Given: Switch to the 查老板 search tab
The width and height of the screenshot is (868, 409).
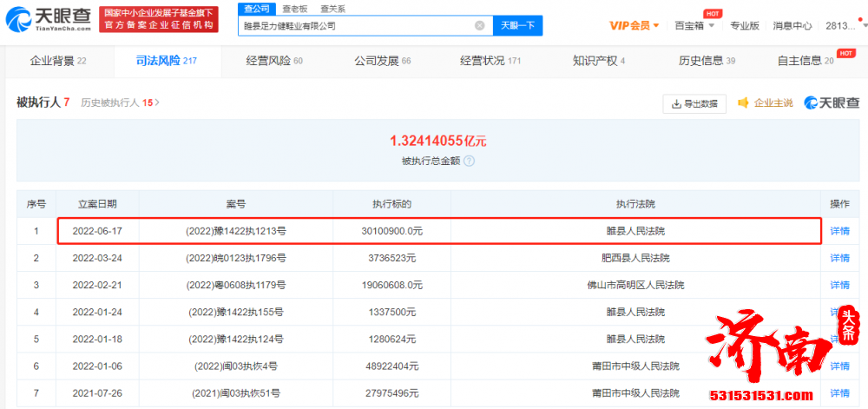Looking at the screenshot, I should pos(295,8).
